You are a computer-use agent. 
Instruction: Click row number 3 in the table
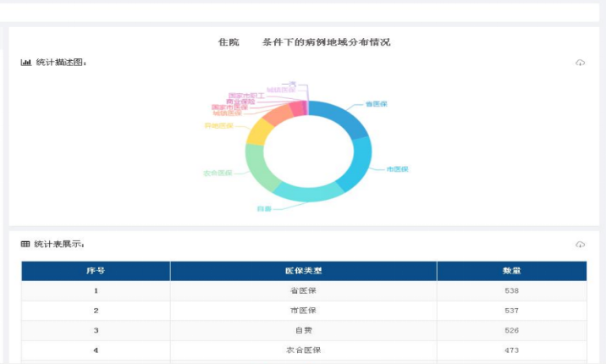[x=96, y=330]
